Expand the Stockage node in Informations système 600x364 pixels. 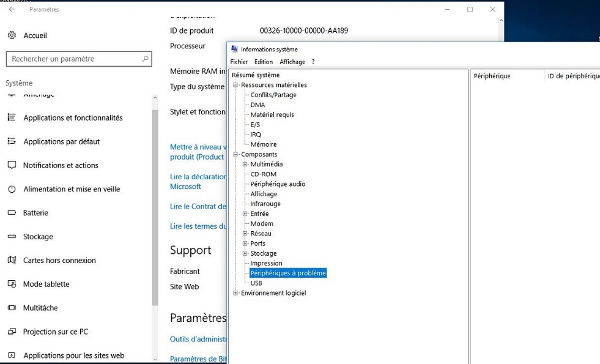(245, 253)
